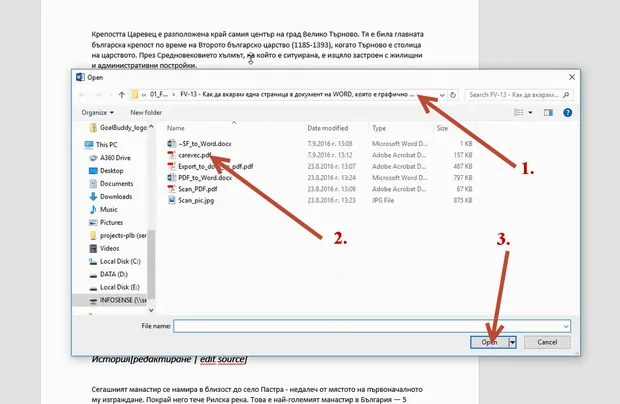
Task: Expand the address bar path dropdown
Action: [x=442, y=95]
